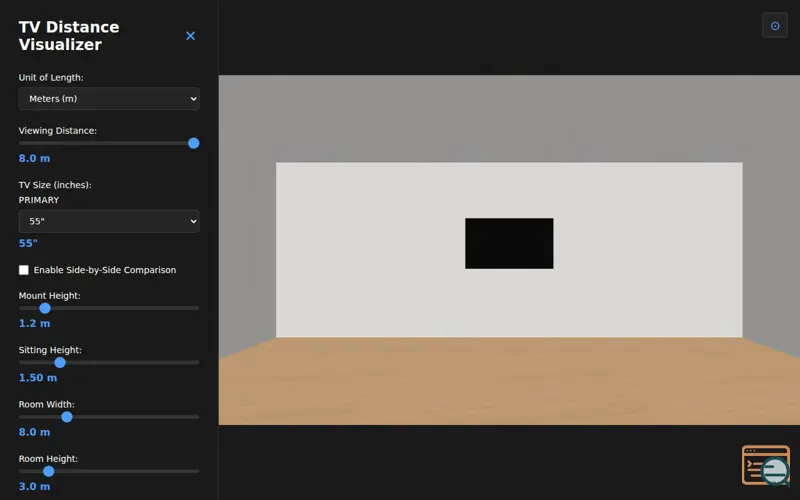The width and height of the screenshot is (800, 500).
Task: Click the Room Height slider handle
Action: 48,471
